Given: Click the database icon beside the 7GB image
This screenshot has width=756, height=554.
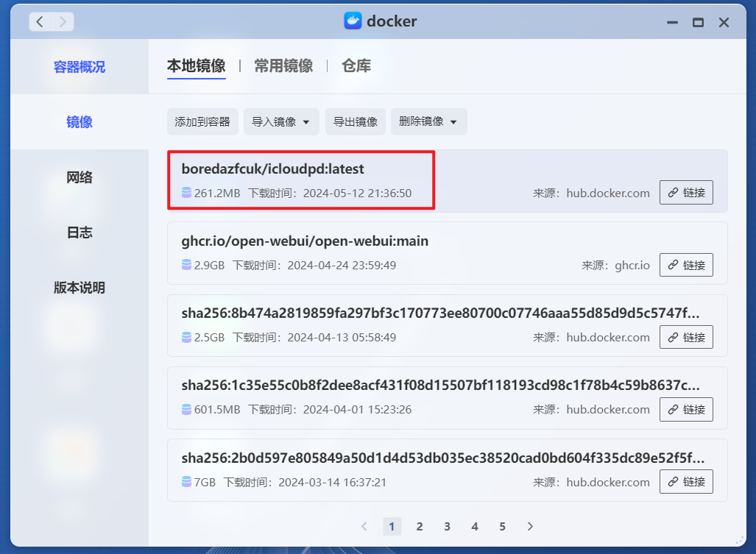Looking at the screenshot, I should [186, 482].
